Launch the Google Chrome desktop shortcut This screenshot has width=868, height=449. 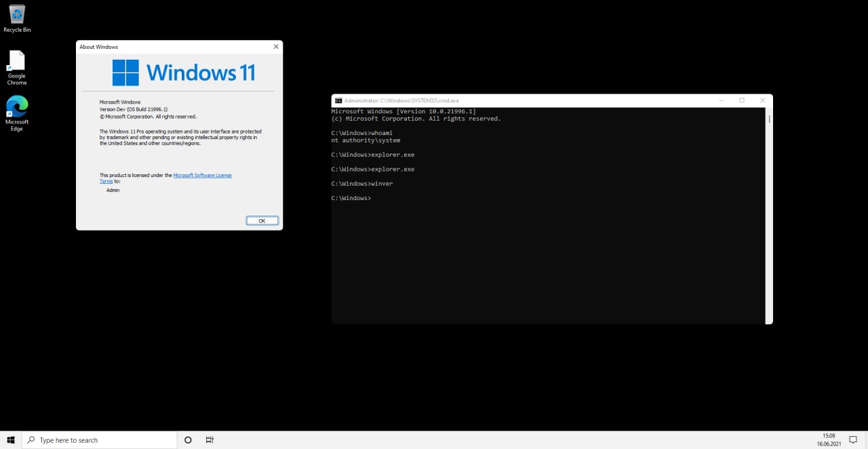coord(17,68)
